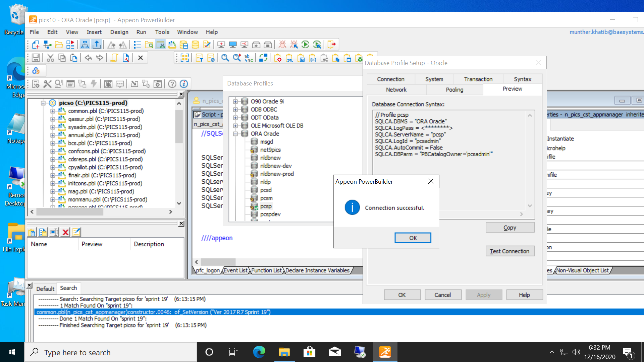Switch to the Pooling tab
Image resolution: width=644 pixels, height=362 pixels.
pos(454,89)
